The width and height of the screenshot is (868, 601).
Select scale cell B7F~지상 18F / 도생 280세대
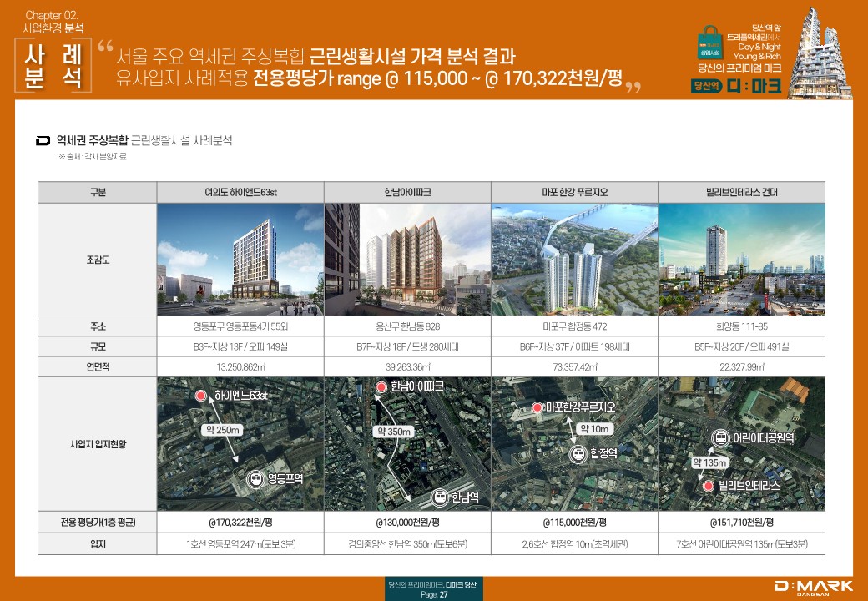pos(407,347)
